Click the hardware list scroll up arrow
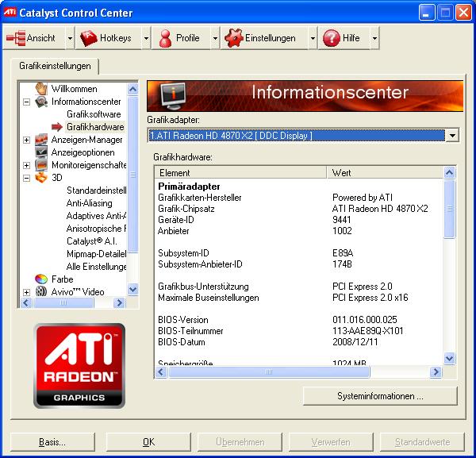Viewport: 476px width, 458px height. pos(449,172)
